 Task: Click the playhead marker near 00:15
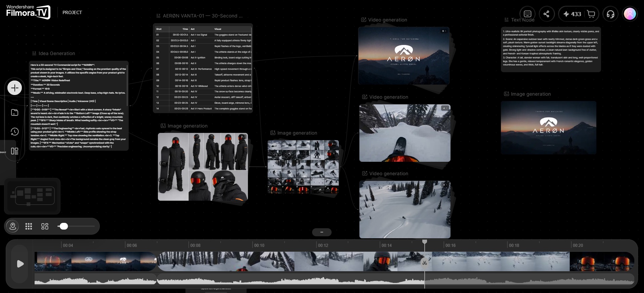tap(425, 242)
